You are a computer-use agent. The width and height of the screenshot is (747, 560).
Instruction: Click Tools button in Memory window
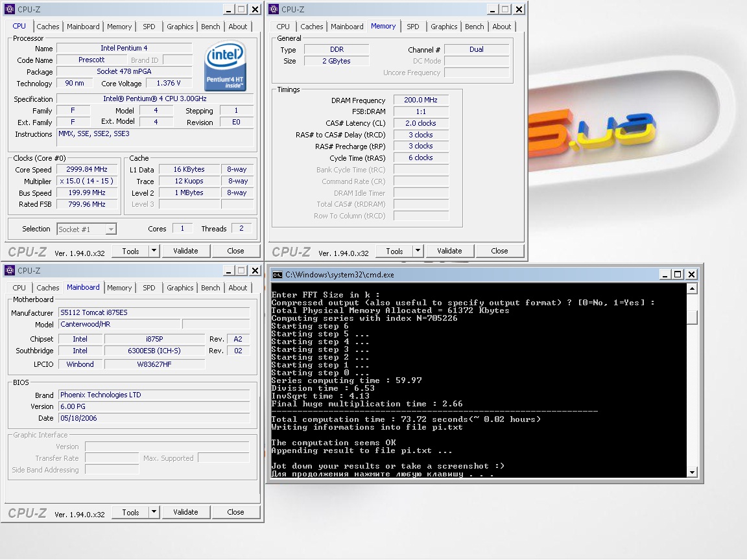pyautogui.click(x=394, y=251)
